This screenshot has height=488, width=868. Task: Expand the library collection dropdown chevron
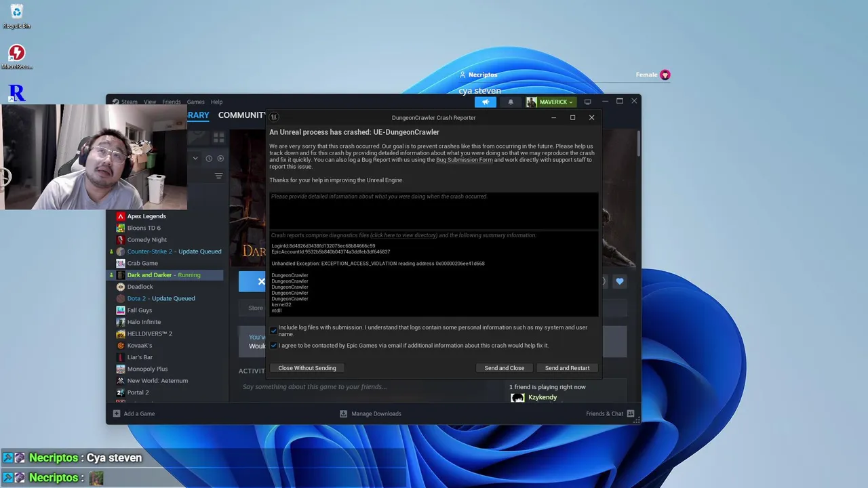195,159
